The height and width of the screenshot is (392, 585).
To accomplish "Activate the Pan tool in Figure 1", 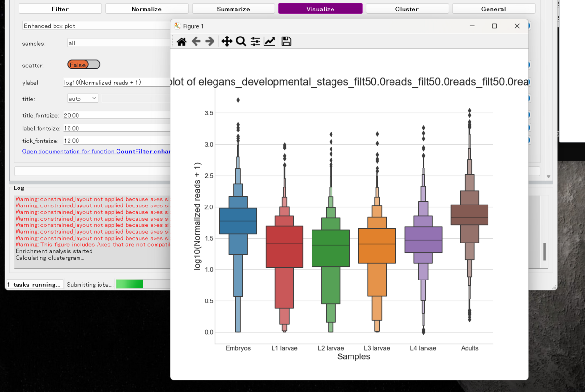I will [x=227, y=41].
